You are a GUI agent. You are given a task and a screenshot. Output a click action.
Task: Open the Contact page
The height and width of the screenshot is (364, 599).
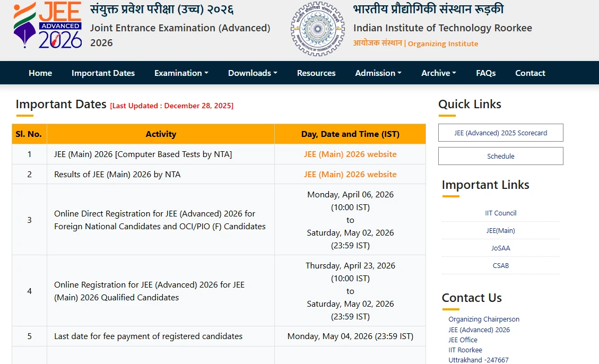coord(530,73)
